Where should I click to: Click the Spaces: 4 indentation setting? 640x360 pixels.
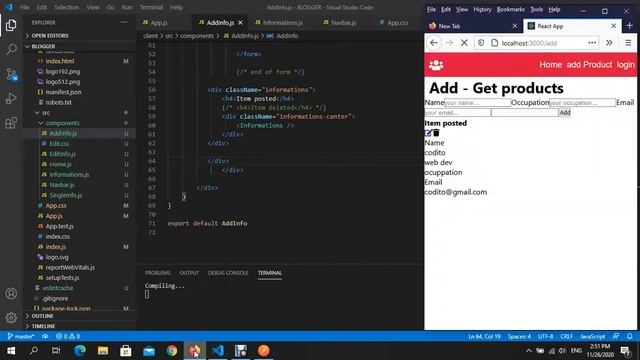point(519,336)
